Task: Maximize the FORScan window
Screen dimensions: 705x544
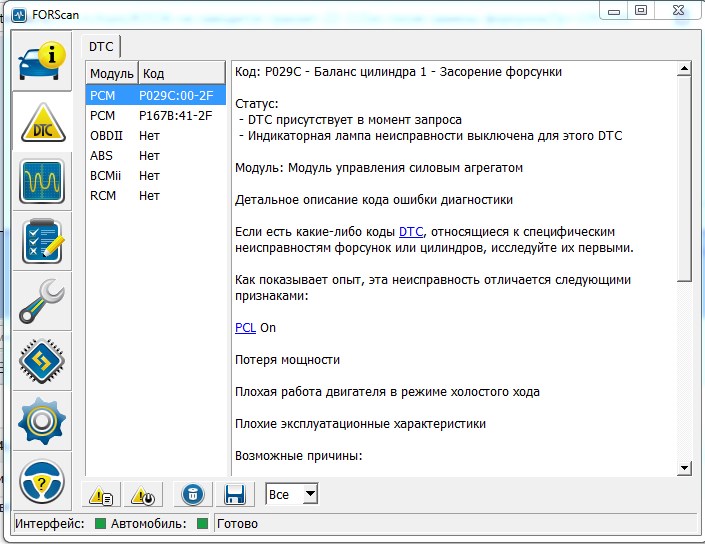Action: (641, 10)
